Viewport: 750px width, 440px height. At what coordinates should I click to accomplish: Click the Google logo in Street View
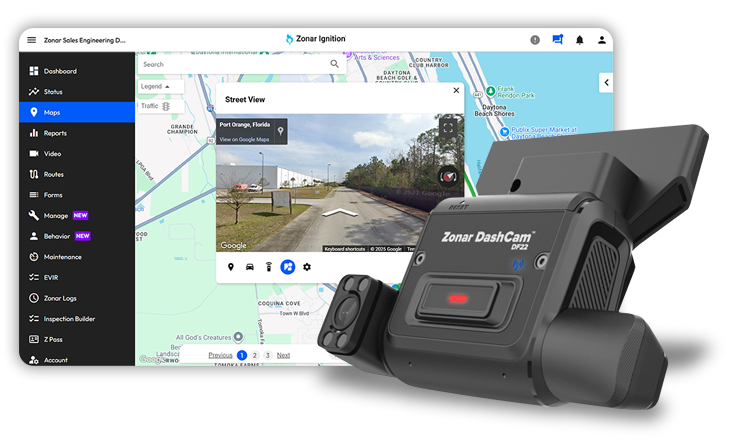click(x=233, y=245)
